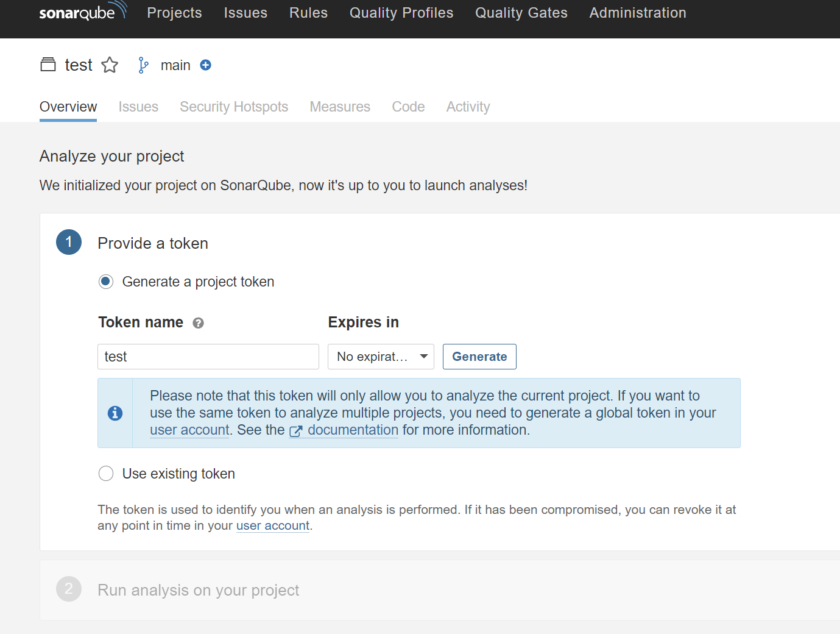The height and width of the screenshot is (634, 840).
Task: Select Generate a project token radio button
Action: (106, 282)
